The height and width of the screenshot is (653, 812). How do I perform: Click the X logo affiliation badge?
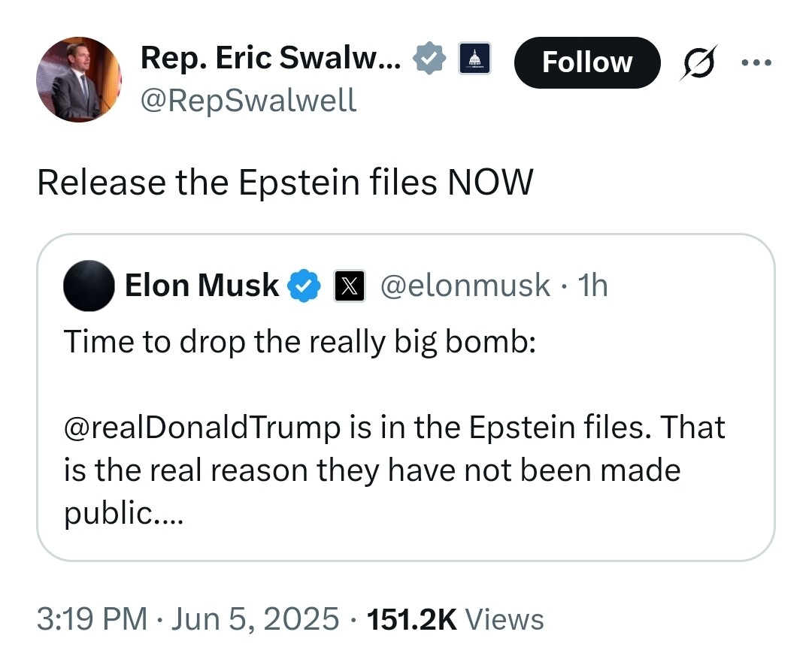(x=349, y=286)
